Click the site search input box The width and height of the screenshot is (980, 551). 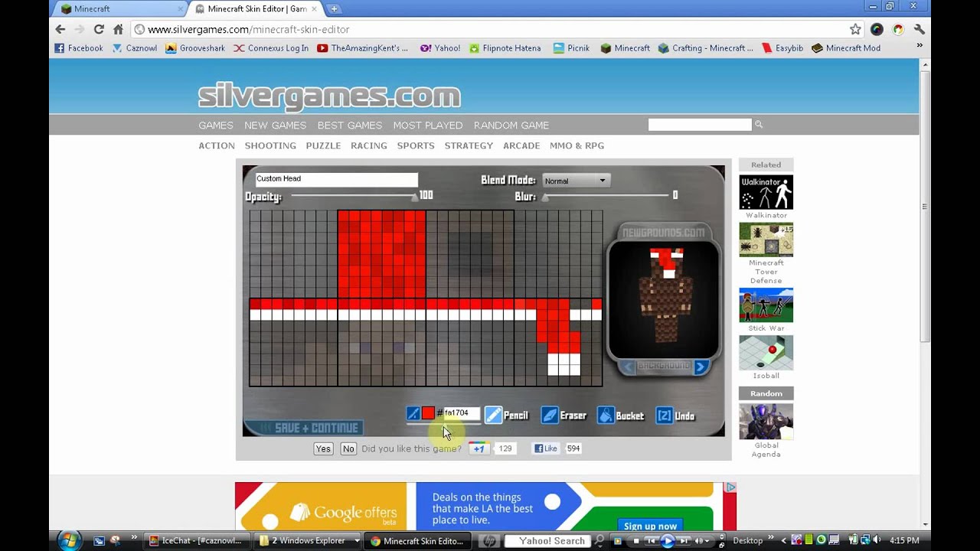[700, 125]
